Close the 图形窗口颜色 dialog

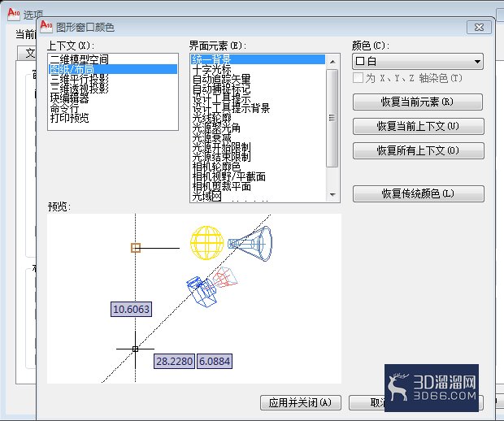pyautogui.click(x=479, y=28)
